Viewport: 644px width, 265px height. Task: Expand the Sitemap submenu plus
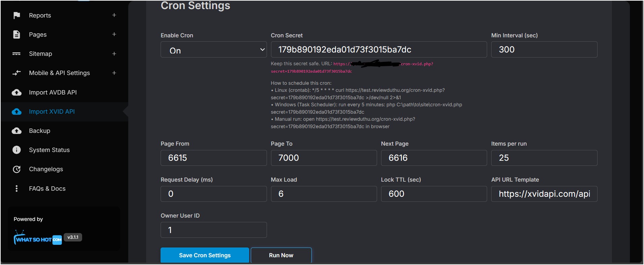114,54
